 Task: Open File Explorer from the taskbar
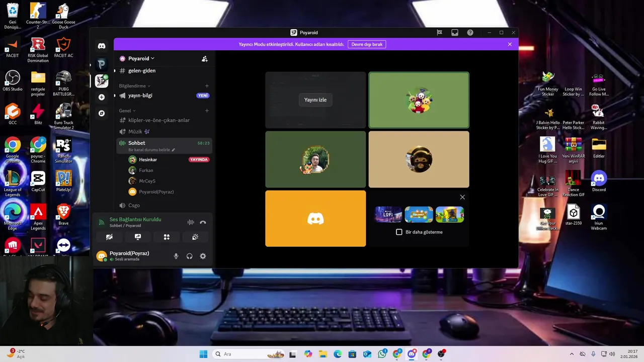(323, 354)
